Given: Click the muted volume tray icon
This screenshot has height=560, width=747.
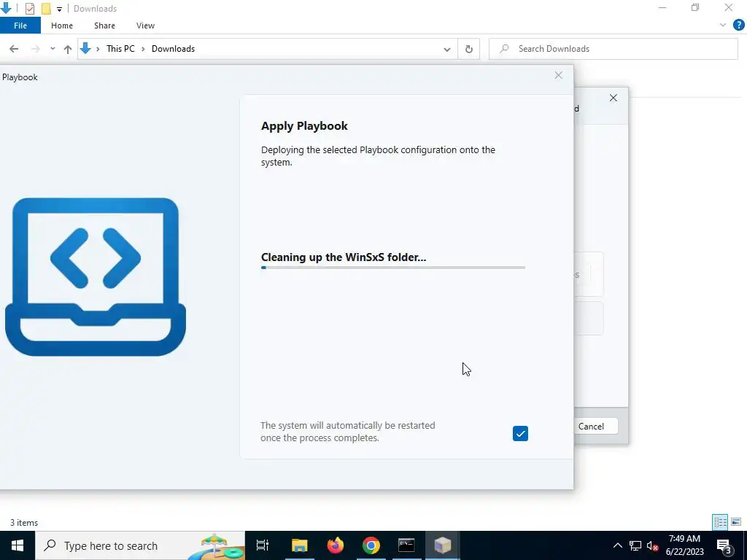Looking at the screenshot, I should tap(653, 545).
